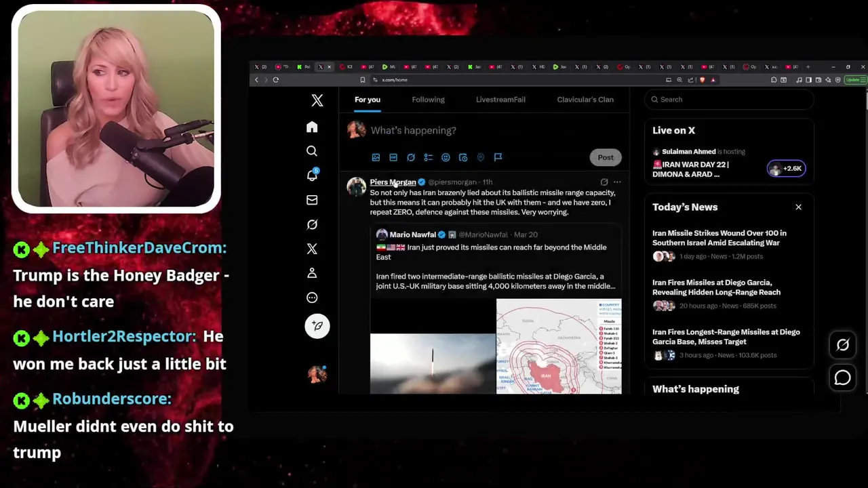Click chat message 'Trump is the Honey Badger'
The image size is (868, 488).
coord(121,288)
